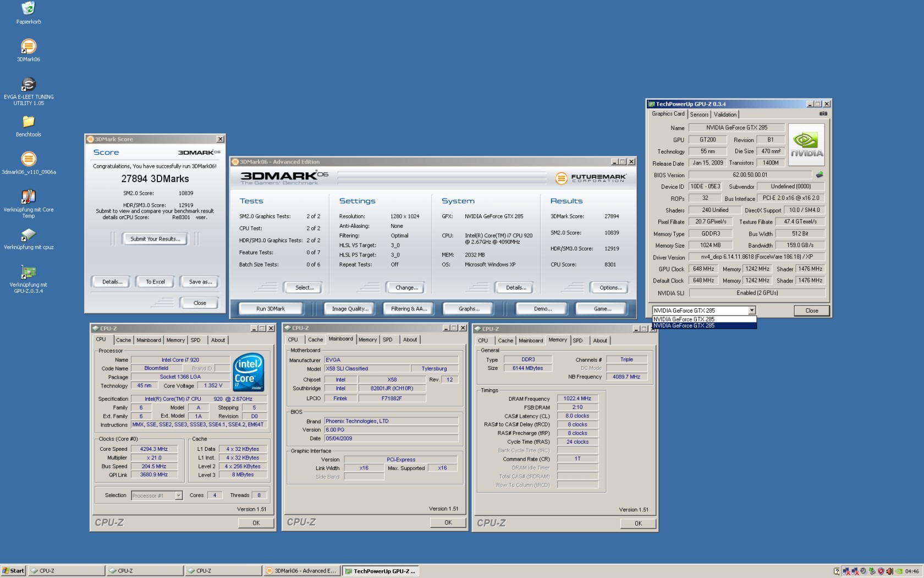
Task: Click the GPU-Z BIOS save chip icon
Action: (x=820, y=175)
